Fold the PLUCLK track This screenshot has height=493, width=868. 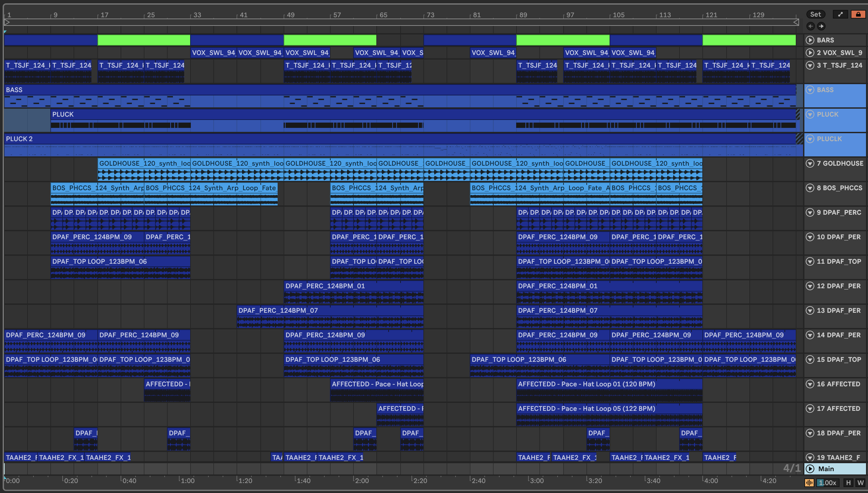(x=810, y=139)
